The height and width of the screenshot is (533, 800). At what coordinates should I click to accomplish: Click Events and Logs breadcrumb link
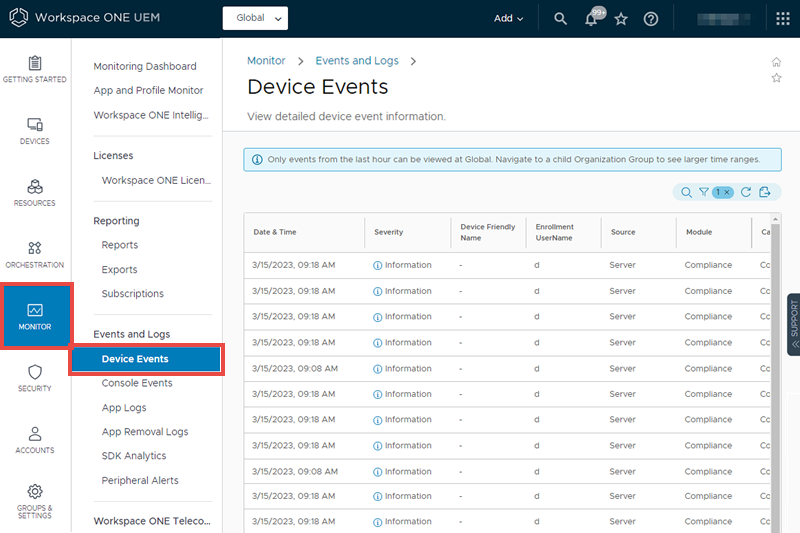point(357,61)
